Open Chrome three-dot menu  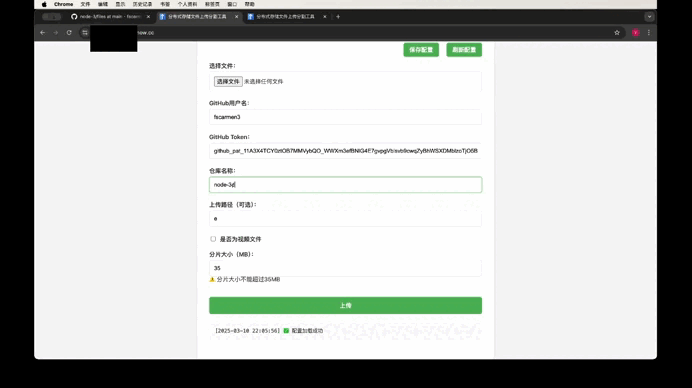pyautogui.click(x=649, y=33)
